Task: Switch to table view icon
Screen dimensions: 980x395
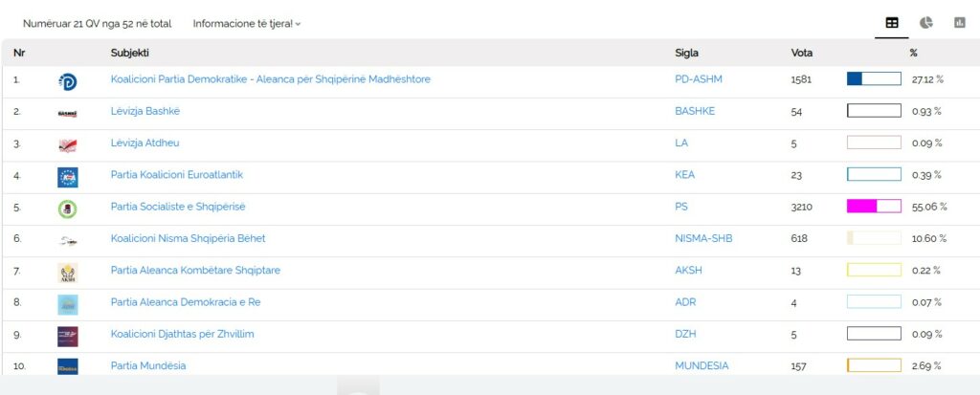Action: pos(892,23)
